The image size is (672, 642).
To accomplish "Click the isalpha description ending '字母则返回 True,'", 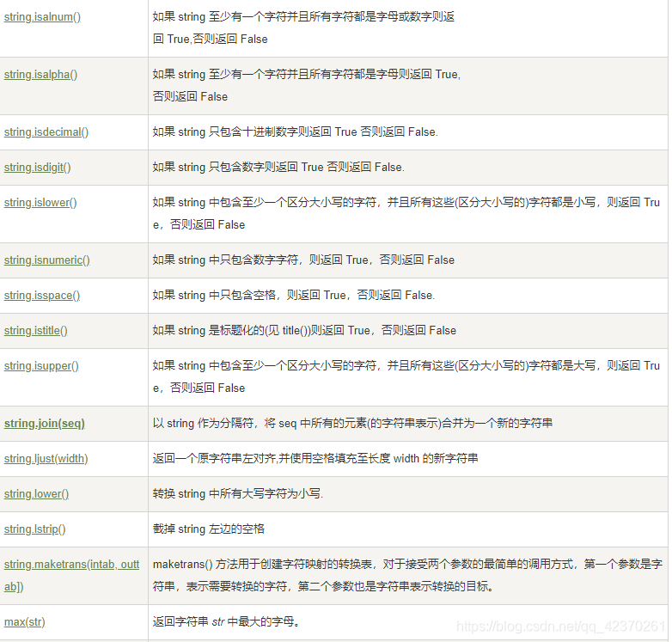I will (307, 85).
